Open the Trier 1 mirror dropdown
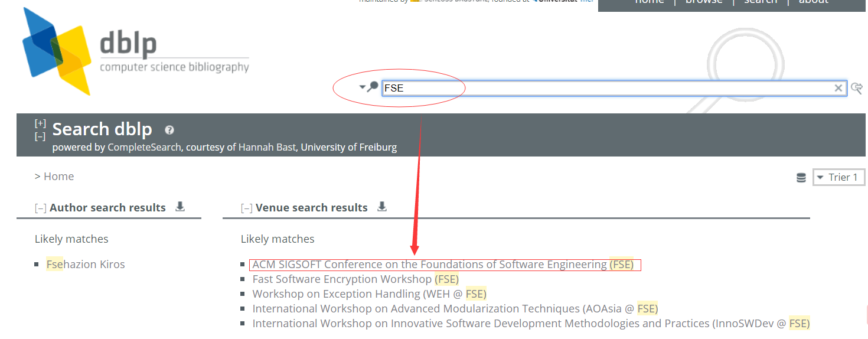Viewport: 868px width, 339px height. pos(838,177)
